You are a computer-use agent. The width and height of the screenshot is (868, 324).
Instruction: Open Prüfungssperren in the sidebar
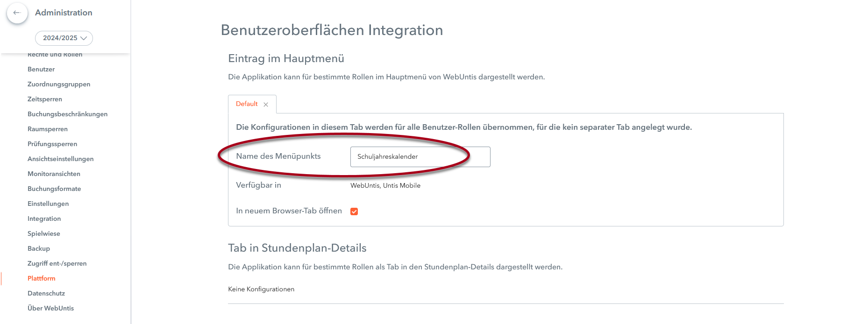[x=52, y=144]
